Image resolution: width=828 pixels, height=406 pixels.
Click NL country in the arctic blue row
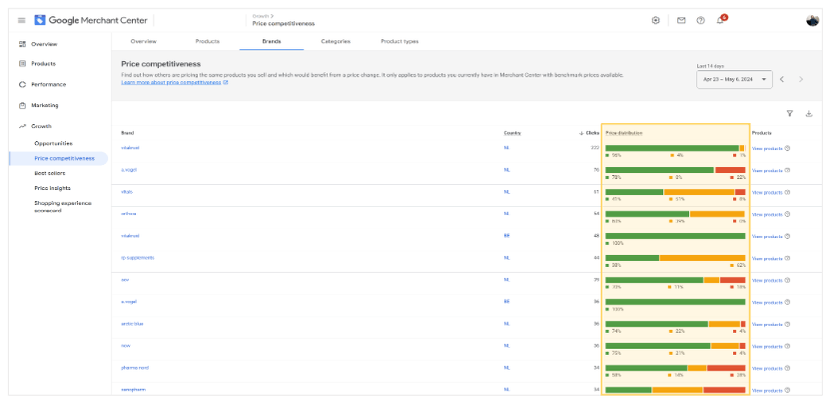pyautogui.click(x=506, y=324)
